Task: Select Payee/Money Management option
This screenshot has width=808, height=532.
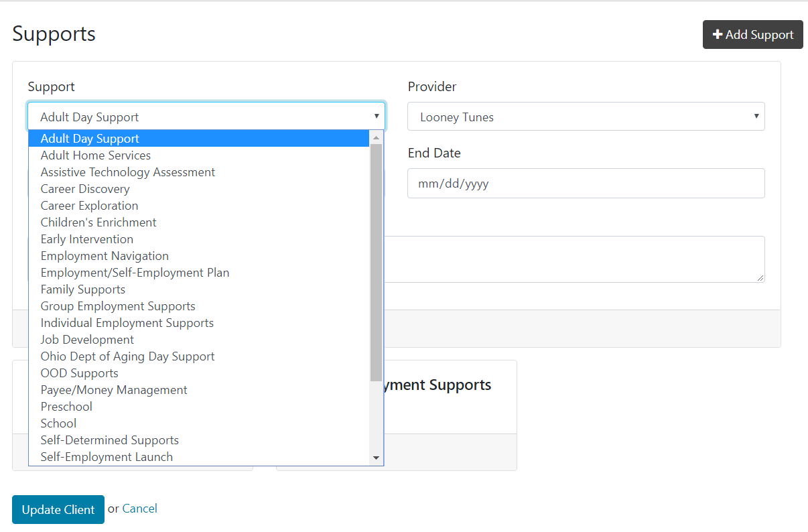Action: click(114, 390)
